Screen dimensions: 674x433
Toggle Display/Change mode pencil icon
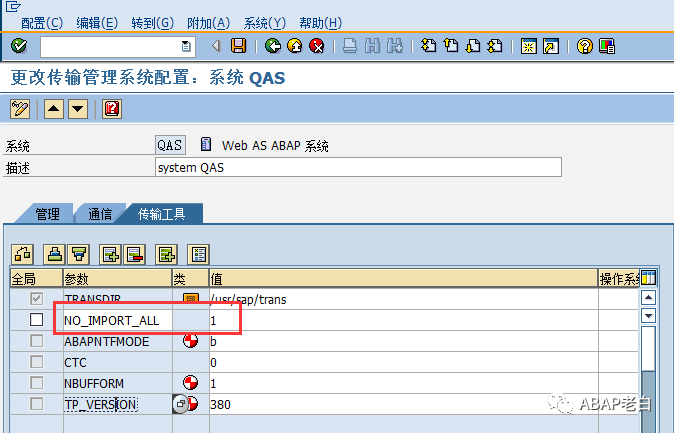20,109
